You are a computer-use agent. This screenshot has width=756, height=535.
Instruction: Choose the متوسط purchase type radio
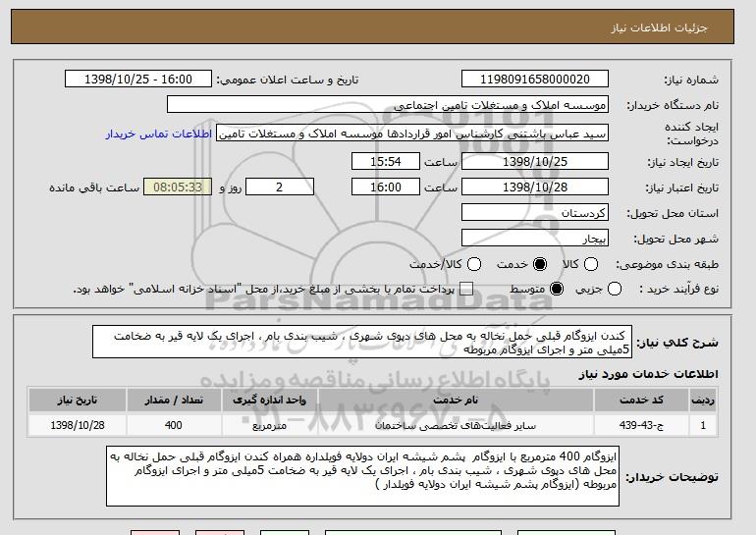pyautogui.click(x=557, y=290)
